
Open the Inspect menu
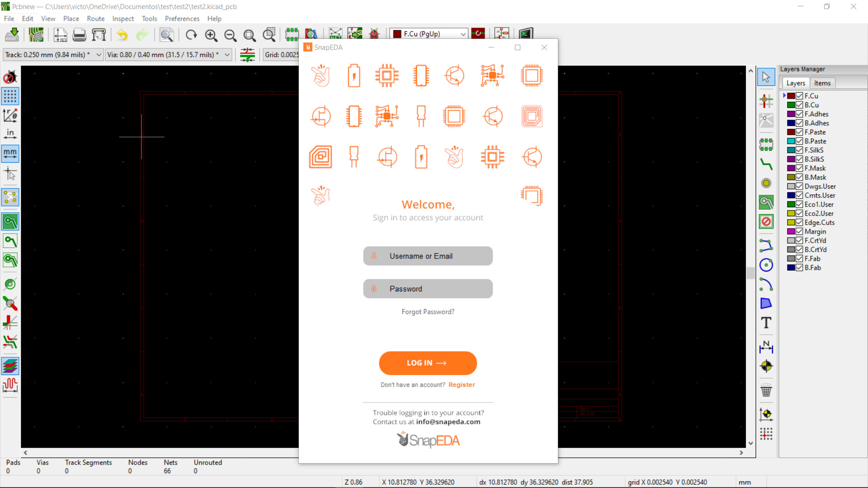coord(123,19)
